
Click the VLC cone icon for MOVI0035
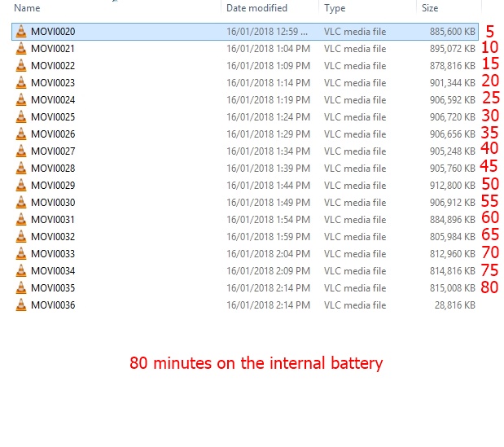coord(21,288)
